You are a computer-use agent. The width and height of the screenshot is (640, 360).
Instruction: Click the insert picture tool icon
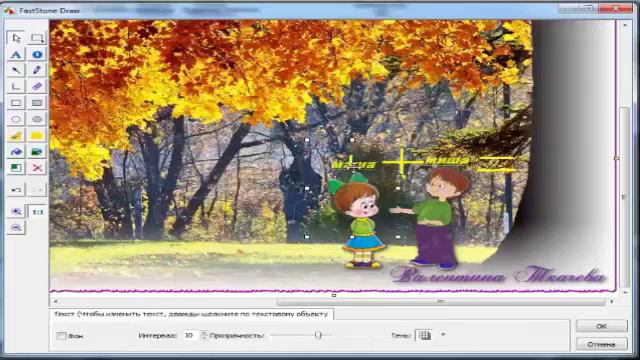37,152
